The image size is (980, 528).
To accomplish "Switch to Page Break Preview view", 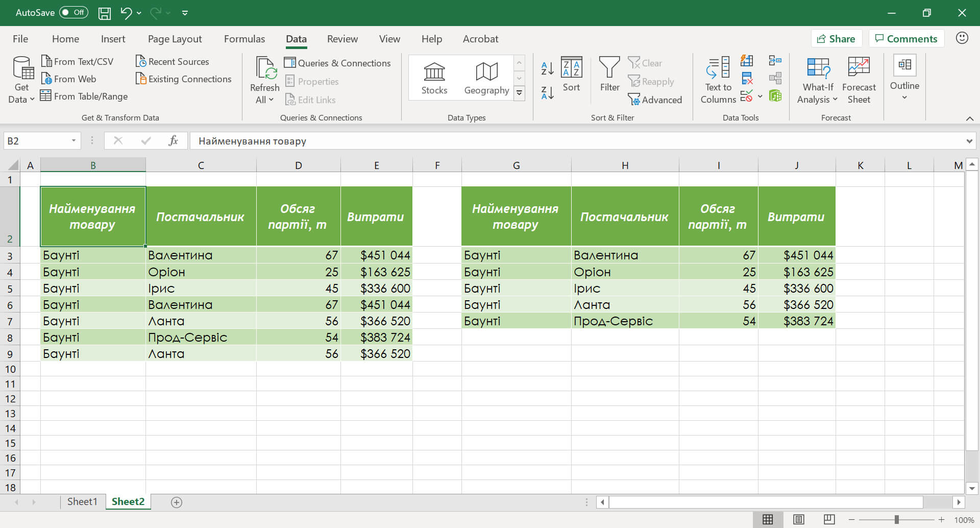I will [x=829, y=519].
